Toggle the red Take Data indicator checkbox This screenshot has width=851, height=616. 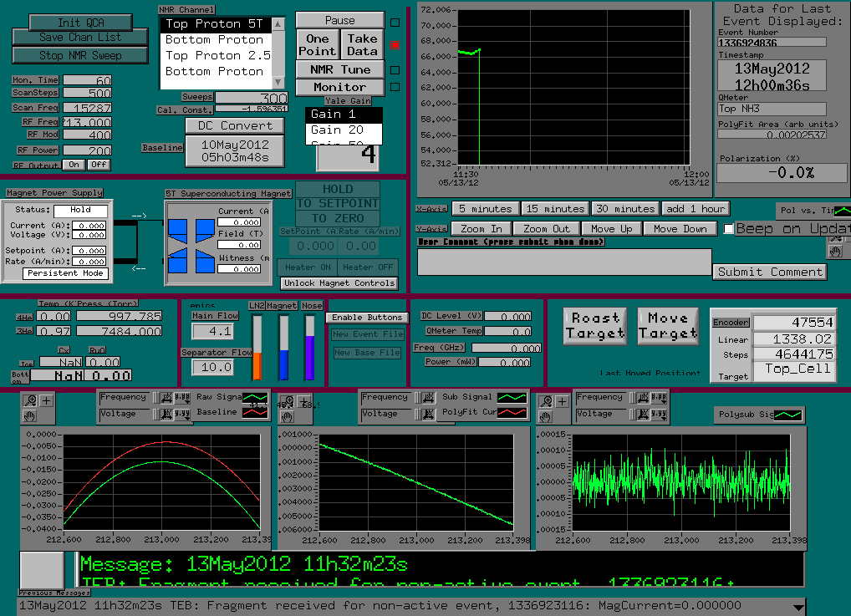[x=395, y=45]
